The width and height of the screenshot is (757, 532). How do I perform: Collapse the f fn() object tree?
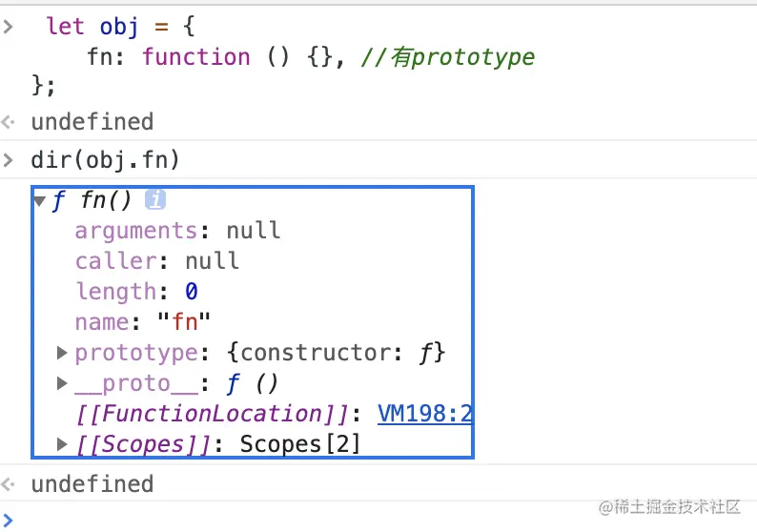tap(39, 201)
